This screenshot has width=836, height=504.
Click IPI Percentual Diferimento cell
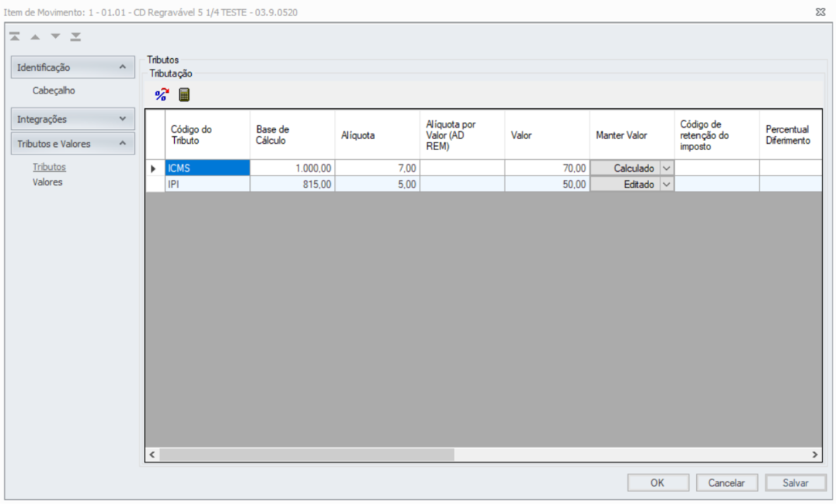pyautogui.click(x=790, y=185)
